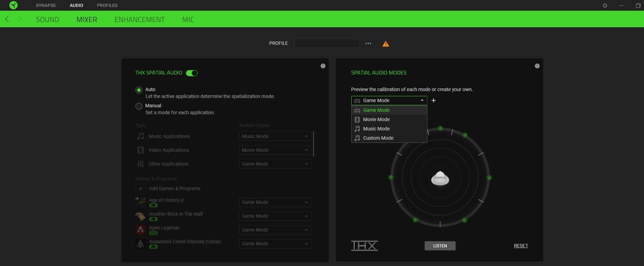The height and width of the screenshot is (266, 644).
Task: Open the SOUND tab
Action: coord(47,20)
